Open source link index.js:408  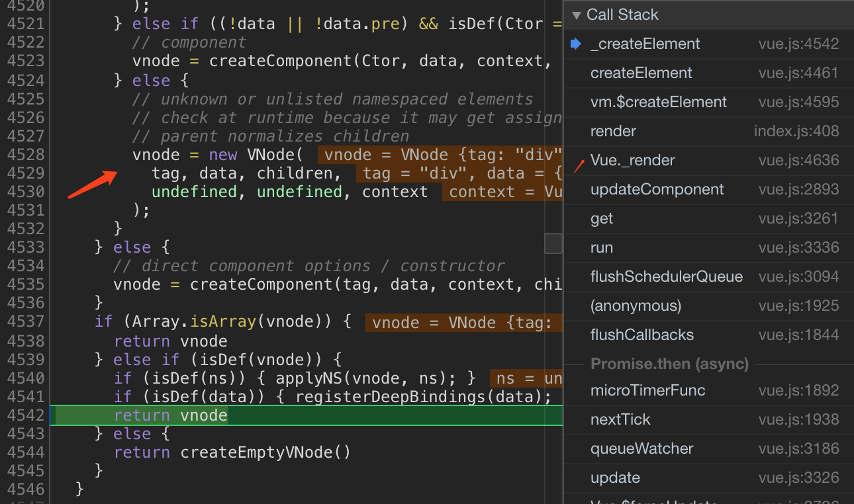pos(796,132)
